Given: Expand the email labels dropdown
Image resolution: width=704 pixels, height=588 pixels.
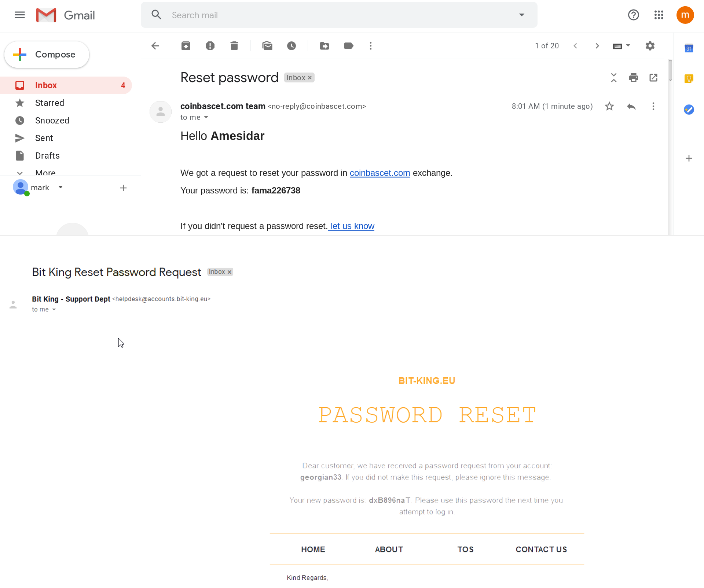Looking at the screenshot, I should (349, 45).
